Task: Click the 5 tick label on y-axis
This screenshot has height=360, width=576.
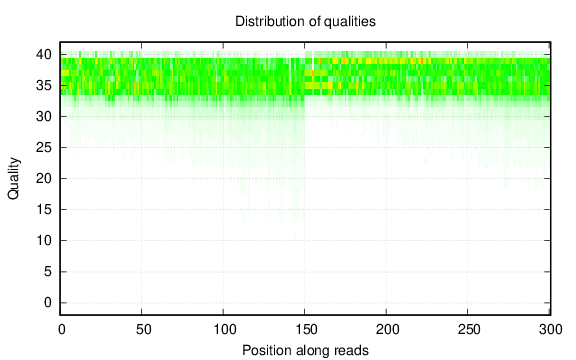Action: point(48,272)
